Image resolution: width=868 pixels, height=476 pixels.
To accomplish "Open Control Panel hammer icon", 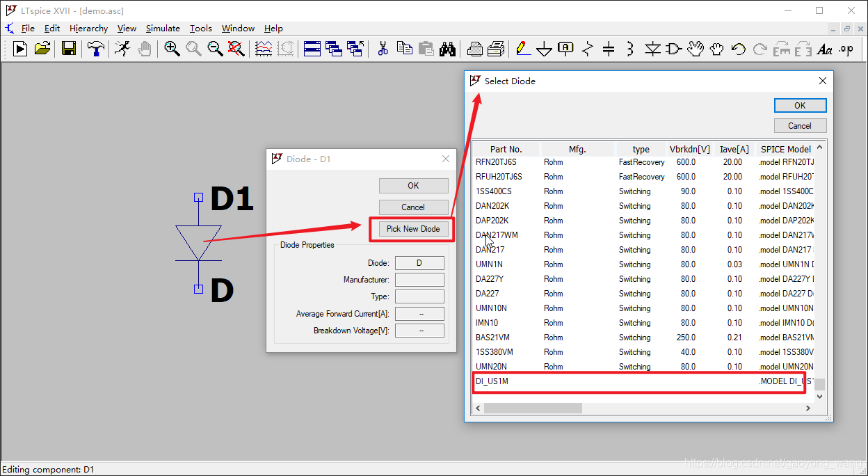I will [x=96, y=49].
